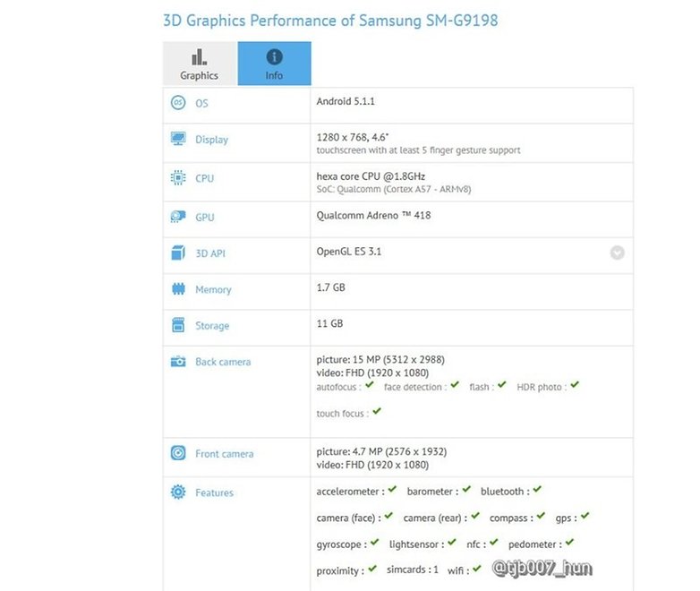Open the Info tab
The height and width of the screenshot is (591, 700).
(274, 64)
